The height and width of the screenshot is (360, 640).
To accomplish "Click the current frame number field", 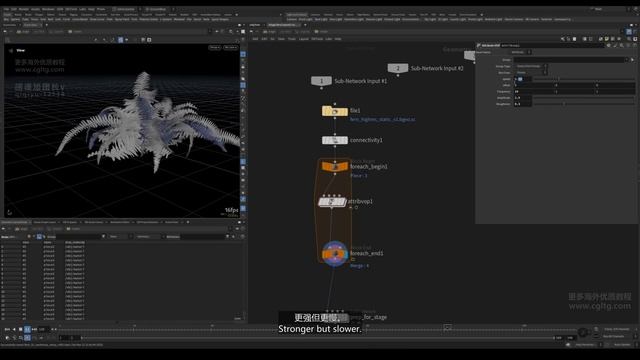I will (43, 329).
